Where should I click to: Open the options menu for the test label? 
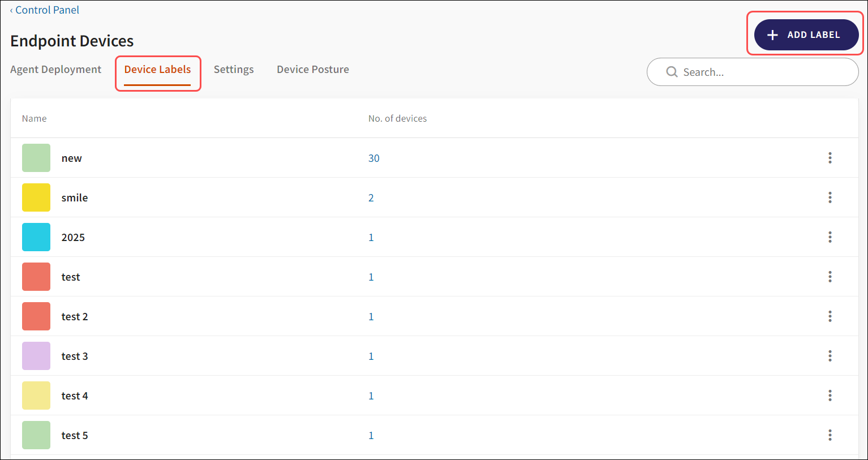pyautogui.click(x=830, y=277)
